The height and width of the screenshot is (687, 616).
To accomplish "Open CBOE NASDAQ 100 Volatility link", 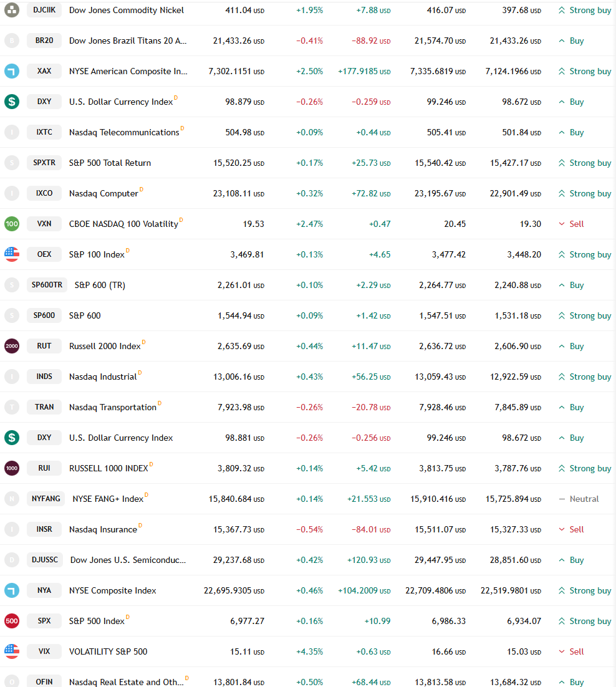I will click(123, 224).
